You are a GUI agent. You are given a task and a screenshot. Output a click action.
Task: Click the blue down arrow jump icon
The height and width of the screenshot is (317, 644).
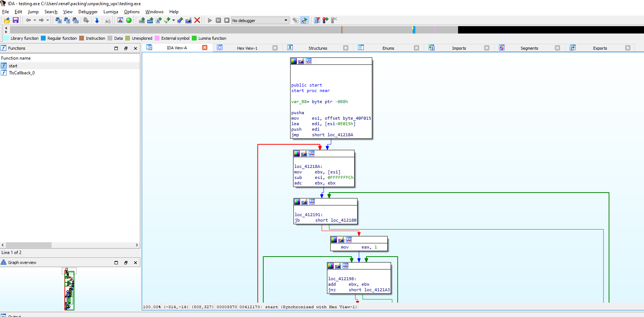click(97, 20)
